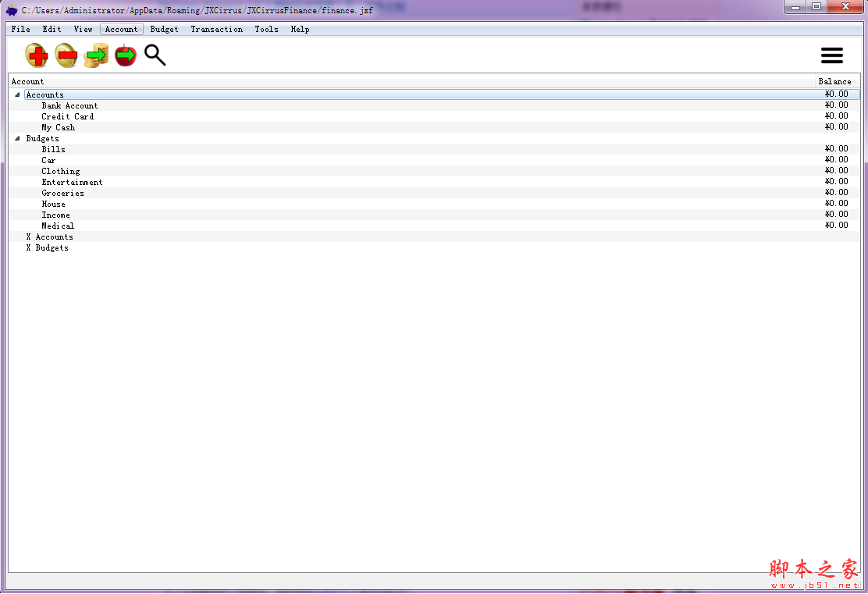Collapse the Budgets tree group
The image size is (868, 594).
18,138
